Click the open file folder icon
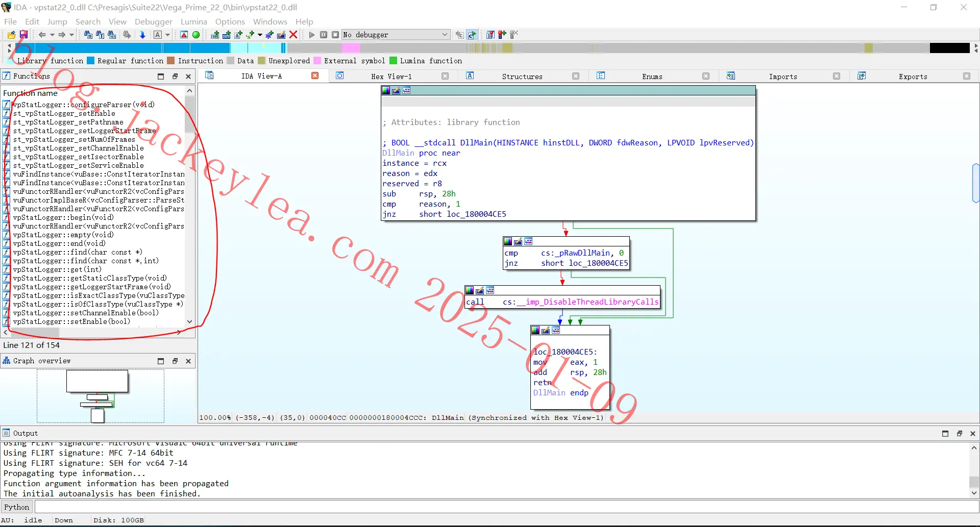Screen dimensions: 980x527 11,35
